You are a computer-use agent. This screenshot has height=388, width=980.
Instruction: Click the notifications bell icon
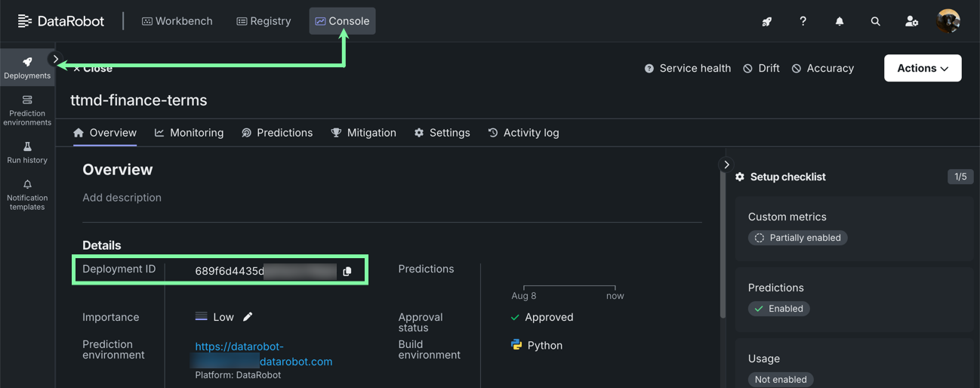(x=839, y=21)
